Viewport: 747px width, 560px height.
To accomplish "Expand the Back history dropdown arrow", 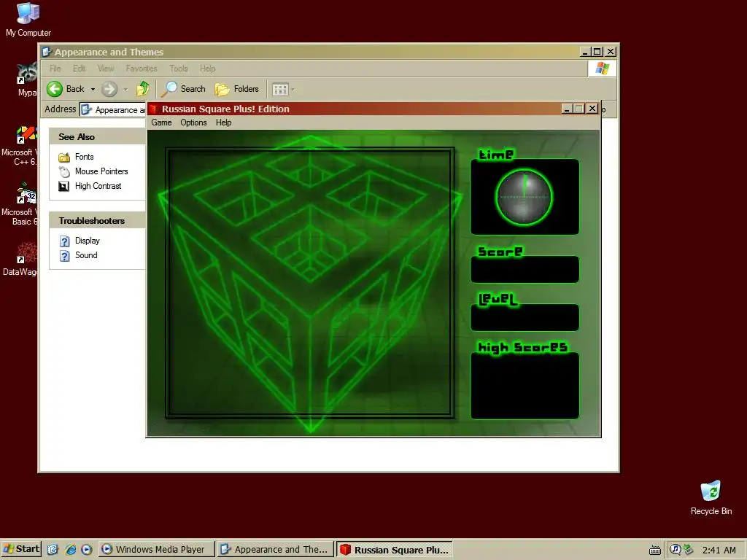I will tap(93, 89).
